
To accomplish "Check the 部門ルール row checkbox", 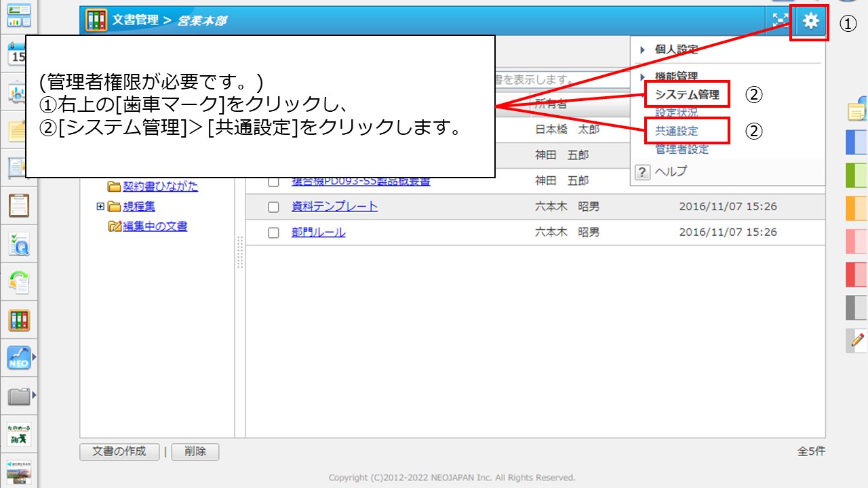I will click(274, 233).
